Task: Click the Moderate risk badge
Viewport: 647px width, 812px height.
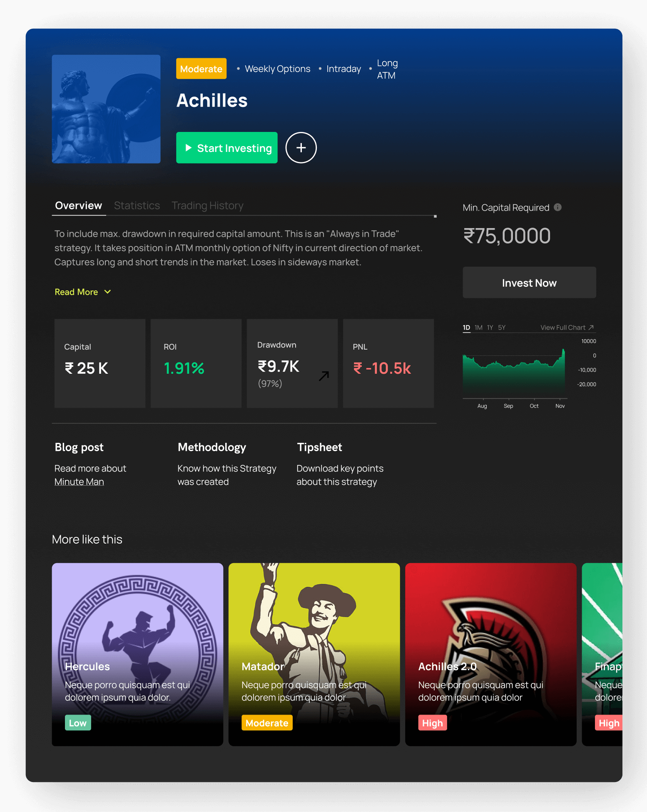Action: click(202, 69)
